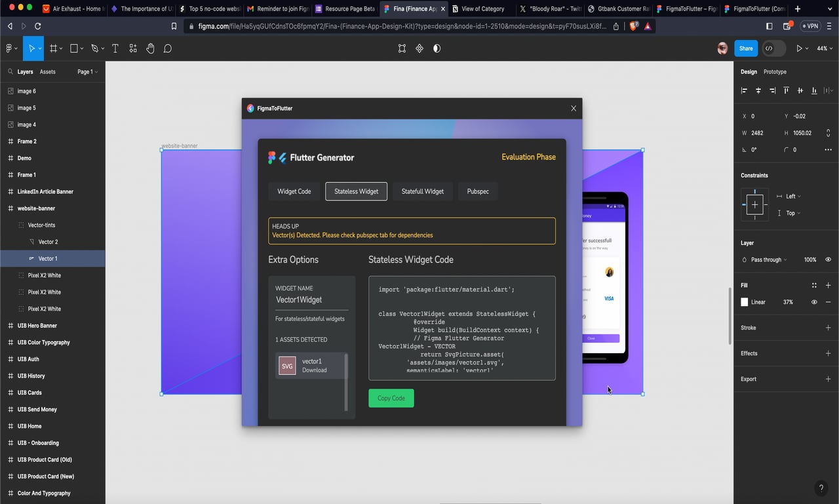
Task: Activate the Hand tool
Action: 150,48
